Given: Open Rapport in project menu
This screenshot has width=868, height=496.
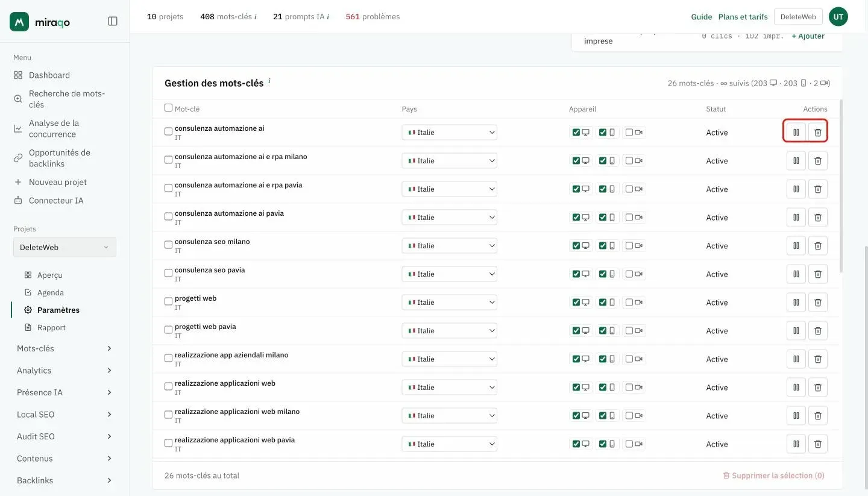Looking at the screenshot, I should (51, 327).
